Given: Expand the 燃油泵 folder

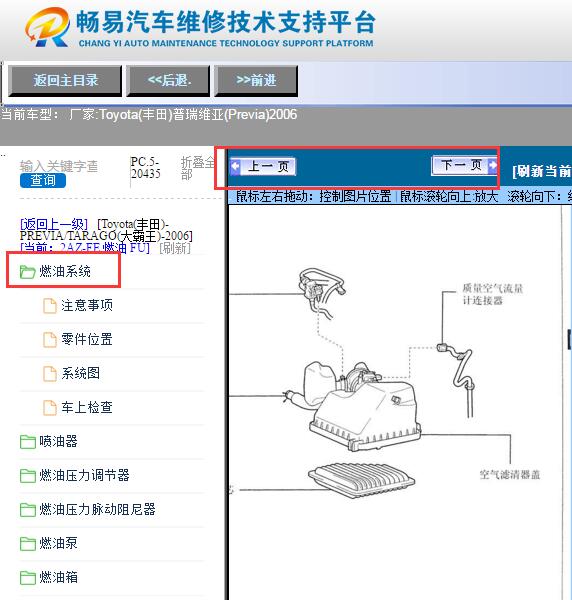Looking at the screenshot, I should tap(58, 543).
